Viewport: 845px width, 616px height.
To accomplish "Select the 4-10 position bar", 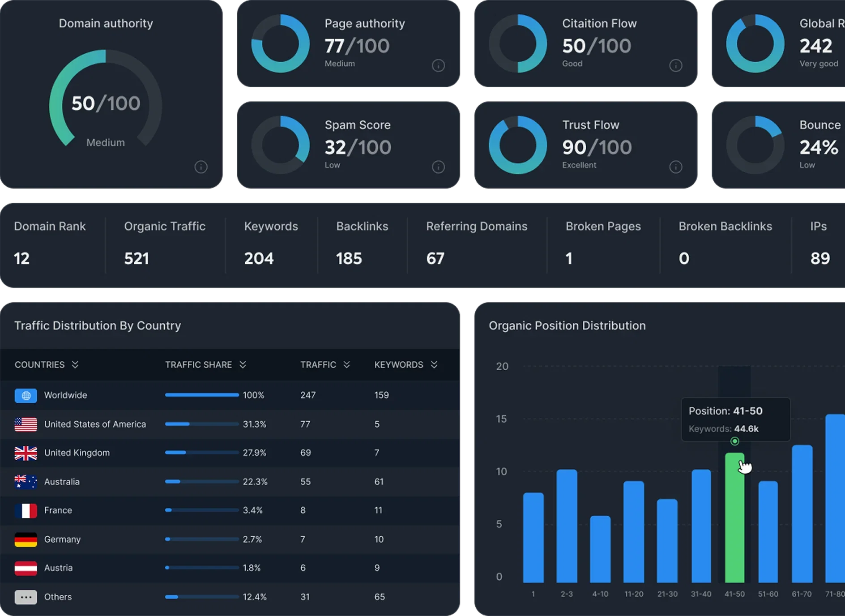I will point(600,549).
